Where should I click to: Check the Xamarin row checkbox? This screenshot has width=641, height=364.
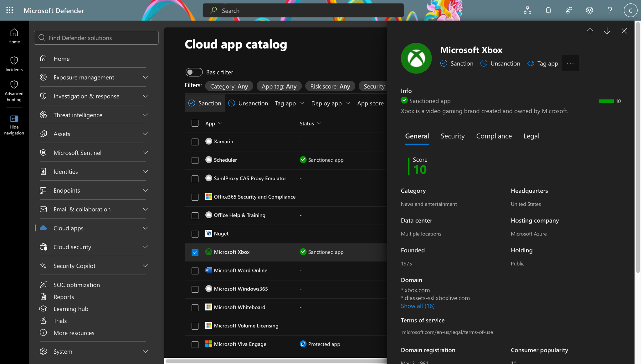(x=195, y=142)
